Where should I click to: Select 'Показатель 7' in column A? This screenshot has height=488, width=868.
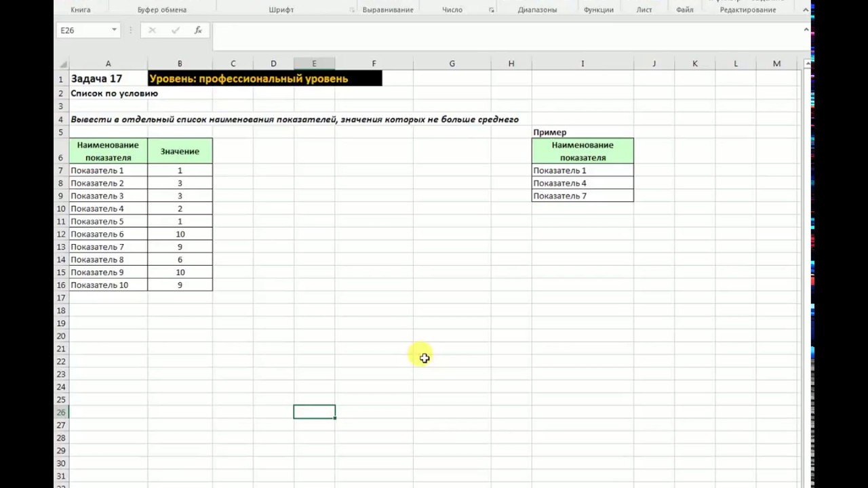[108, 247]
